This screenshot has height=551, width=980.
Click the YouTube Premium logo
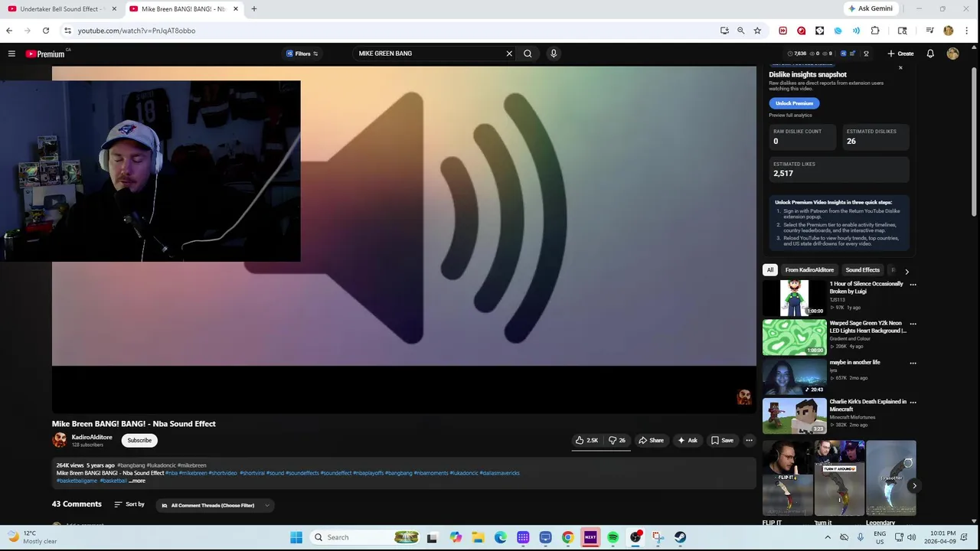click(46, 54)
